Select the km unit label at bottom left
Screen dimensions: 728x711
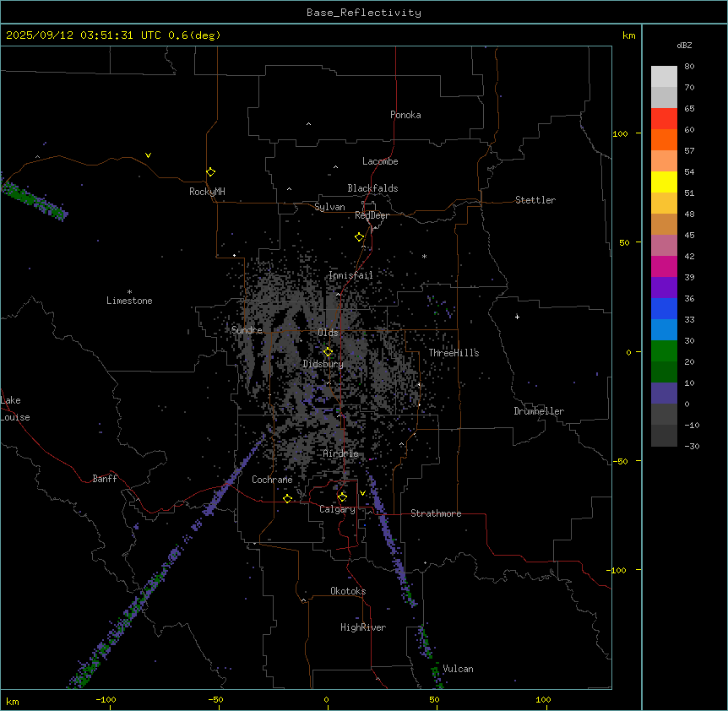coord(13,702)
